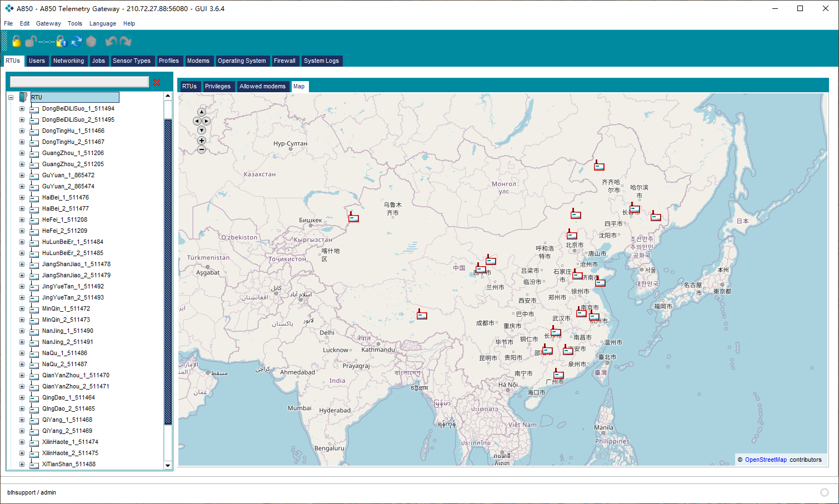Image resolution: width=839 pixels, height=504 pixels.
Task: Open the OpenStreetMap link
Action: coord(766,460)
